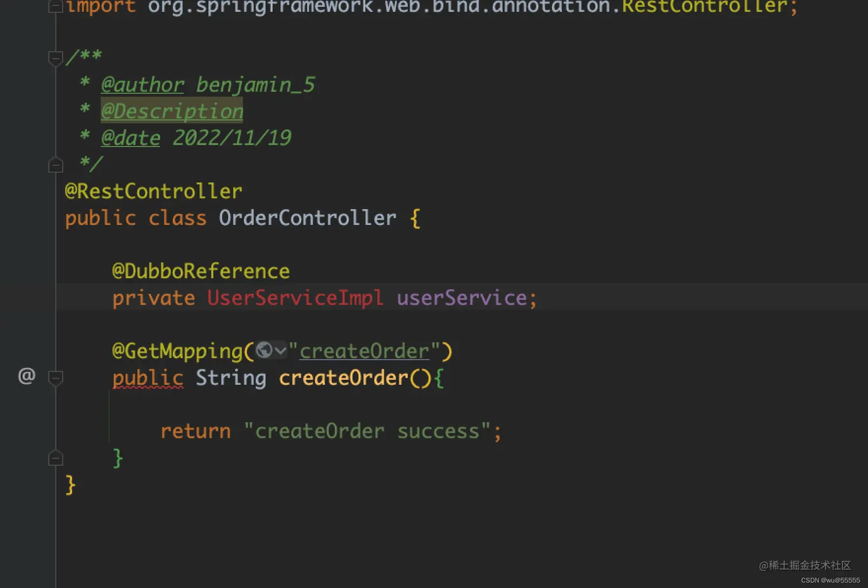Click the opening brace after OrderController
The image size is (868, 588).
coord(415,219)
